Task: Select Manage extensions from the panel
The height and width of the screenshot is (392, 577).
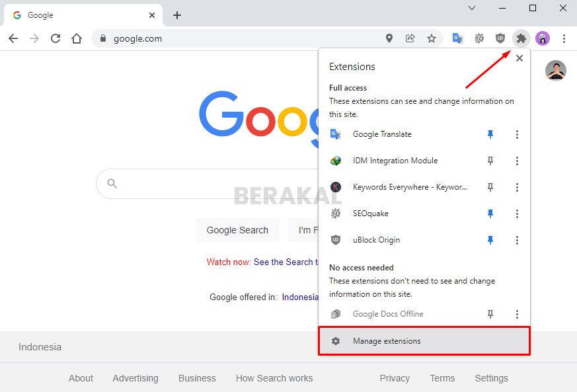Action: pos(388,341)
